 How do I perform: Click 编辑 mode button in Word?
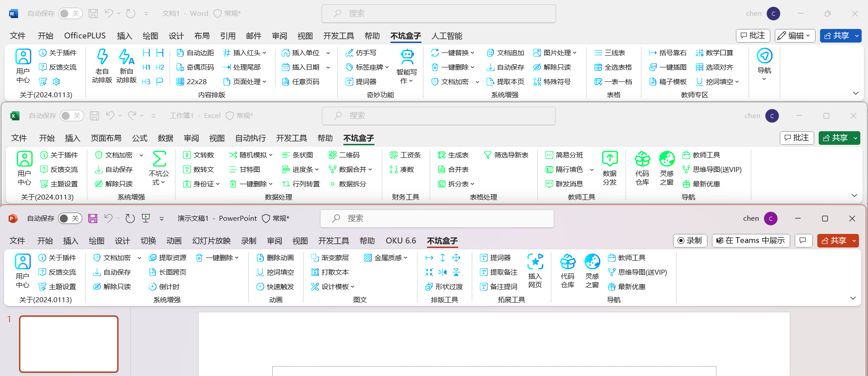click(795, 36)
